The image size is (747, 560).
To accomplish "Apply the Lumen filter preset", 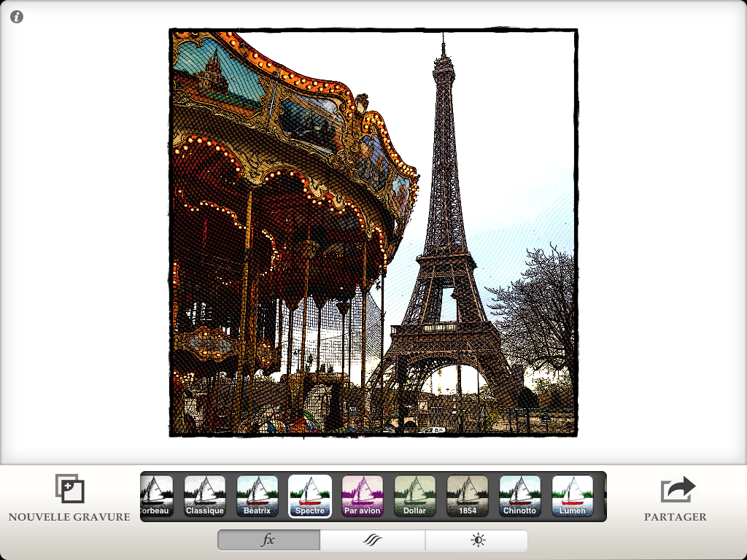I will coord(573,496).
